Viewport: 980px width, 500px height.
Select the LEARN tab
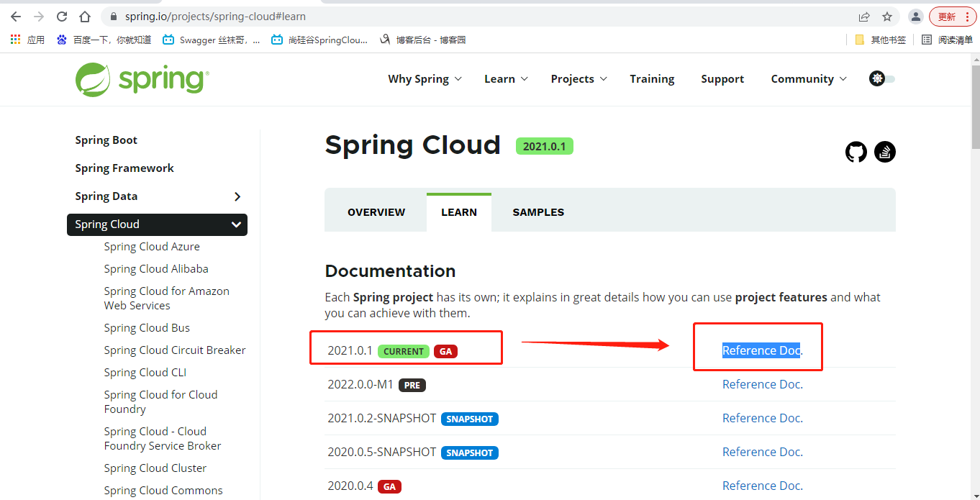(459, 212)
